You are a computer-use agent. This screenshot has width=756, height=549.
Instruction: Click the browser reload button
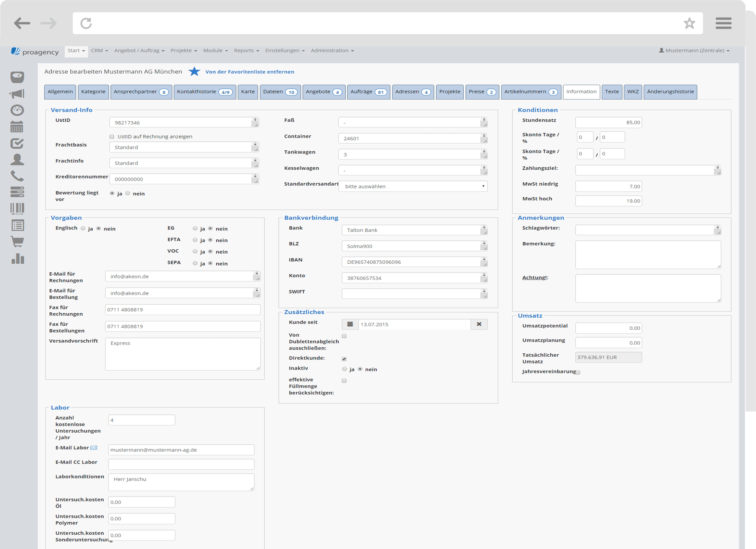tap(86, 23)
